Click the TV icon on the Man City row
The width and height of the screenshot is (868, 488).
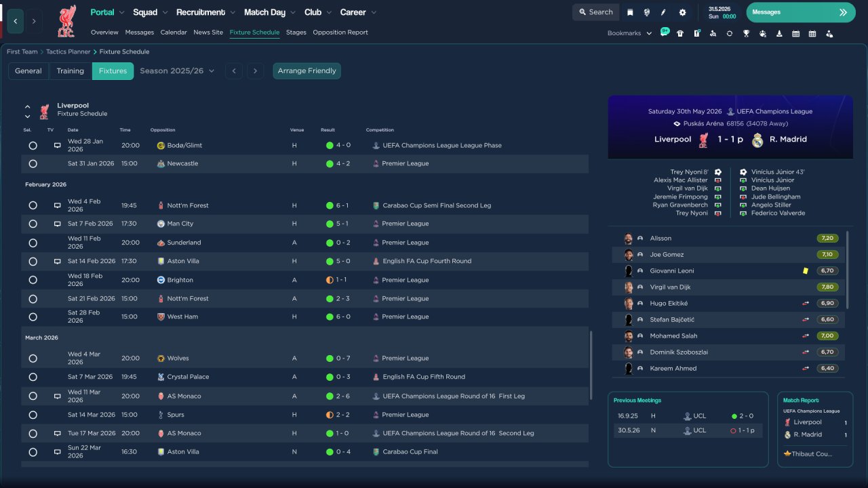click(x=58, y=224)
